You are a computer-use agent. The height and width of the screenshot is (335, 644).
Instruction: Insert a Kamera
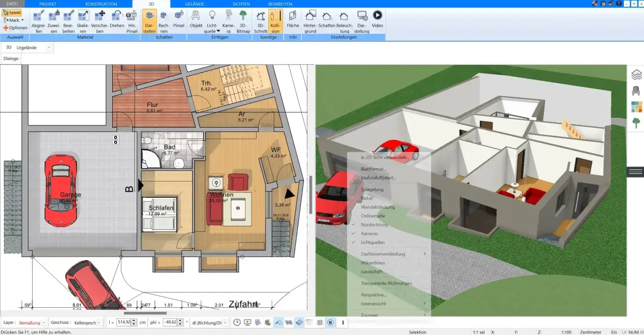pyautogui.click(x=228, y=21)
